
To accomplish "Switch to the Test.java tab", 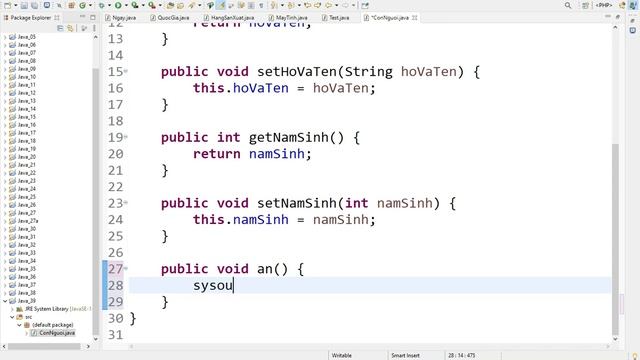I will point(336,18).
